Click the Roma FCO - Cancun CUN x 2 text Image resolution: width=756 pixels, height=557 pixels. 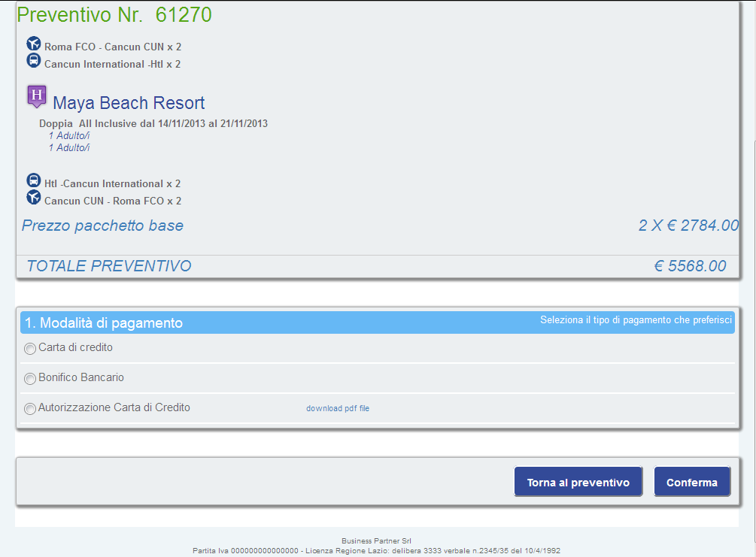point(113,47)
